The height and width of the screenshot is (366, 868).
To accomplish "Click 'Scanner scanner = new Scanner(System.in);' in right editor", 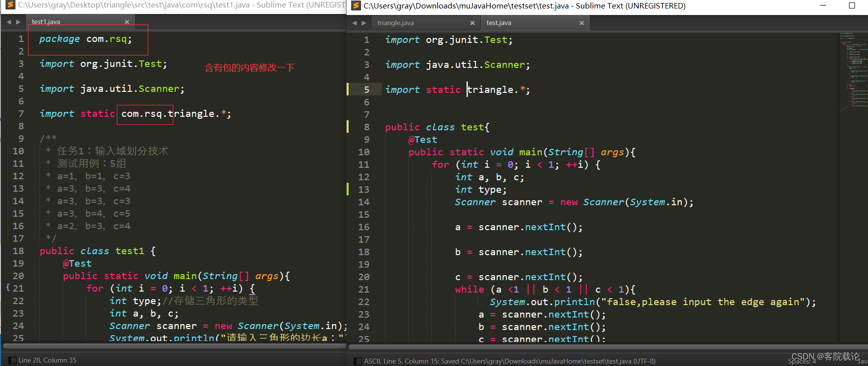I will coord(574,202).
